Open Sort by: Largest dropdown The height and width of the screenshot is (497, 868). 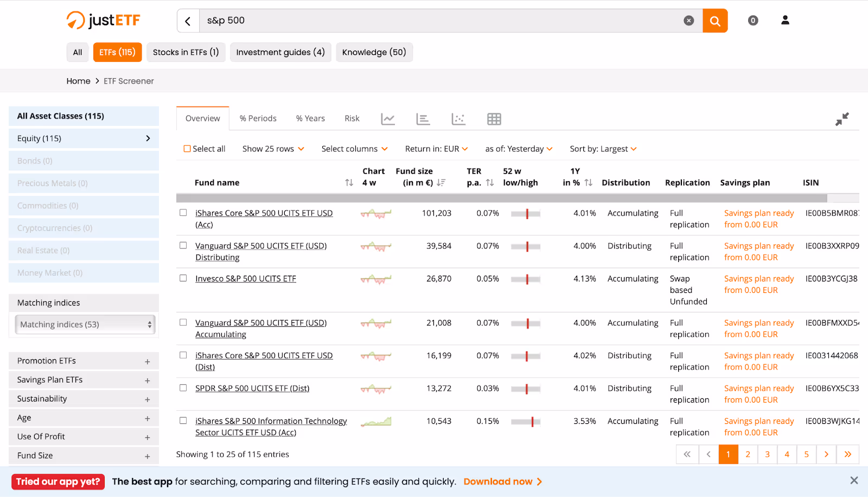pyautogui.click(x=603, y=149)
